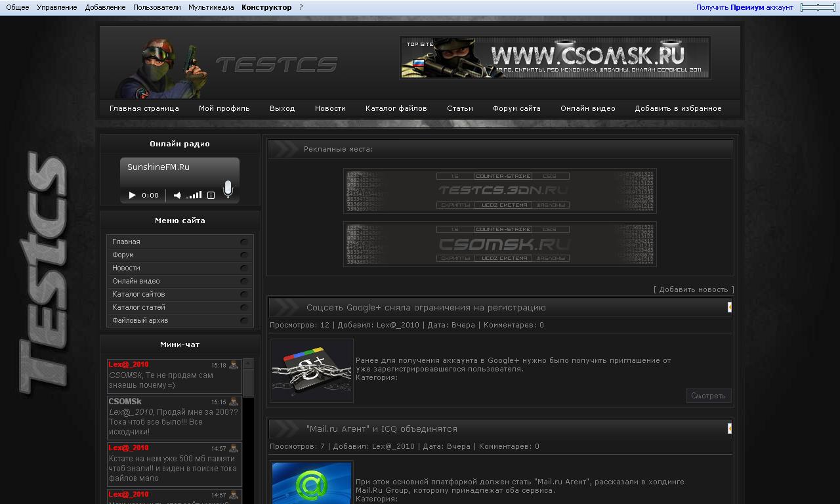Click avatar icon of first 14:57 message

point(234,448)
